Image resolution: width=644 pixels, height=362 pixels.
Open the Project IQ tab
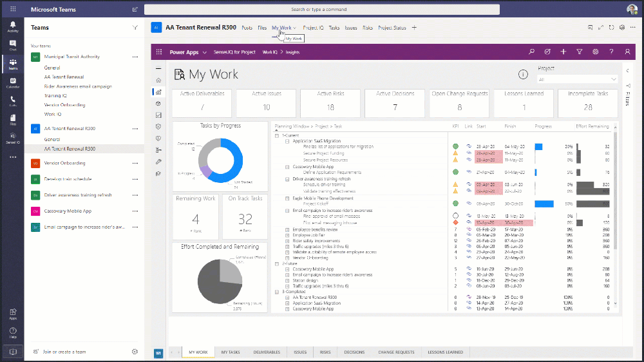313,28
